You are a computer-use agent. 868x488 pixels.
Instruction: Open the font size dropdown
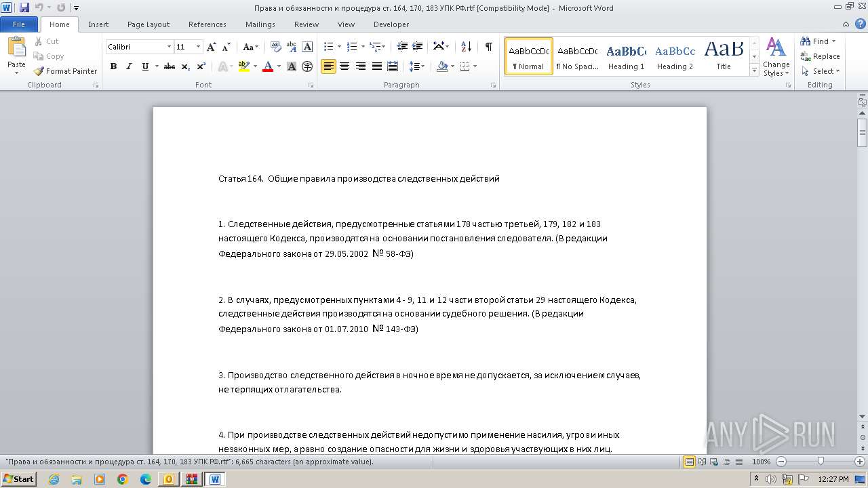198,47
